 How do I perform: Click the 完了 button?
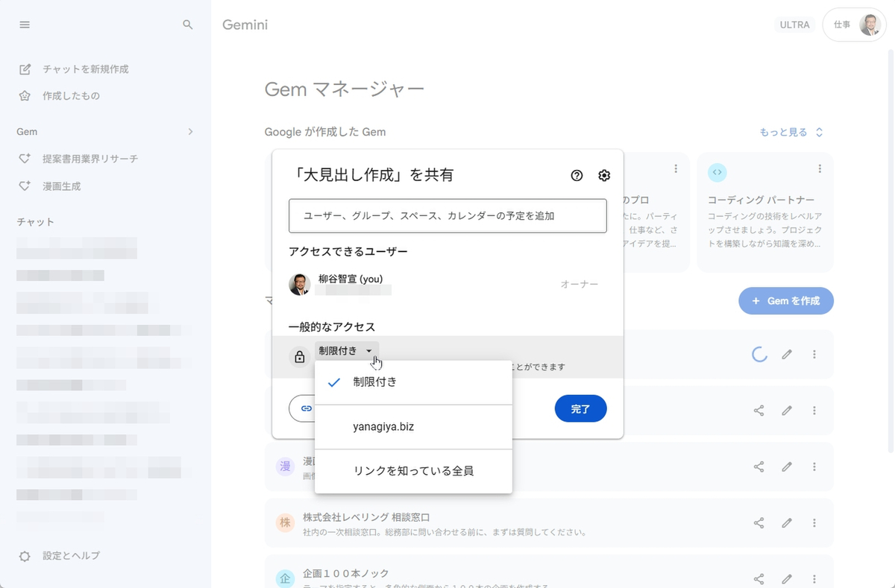tap(580, 408)
